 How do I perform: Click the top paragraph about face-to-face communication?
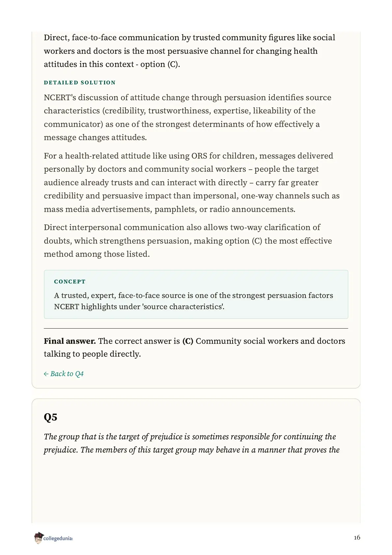(189, 51)
